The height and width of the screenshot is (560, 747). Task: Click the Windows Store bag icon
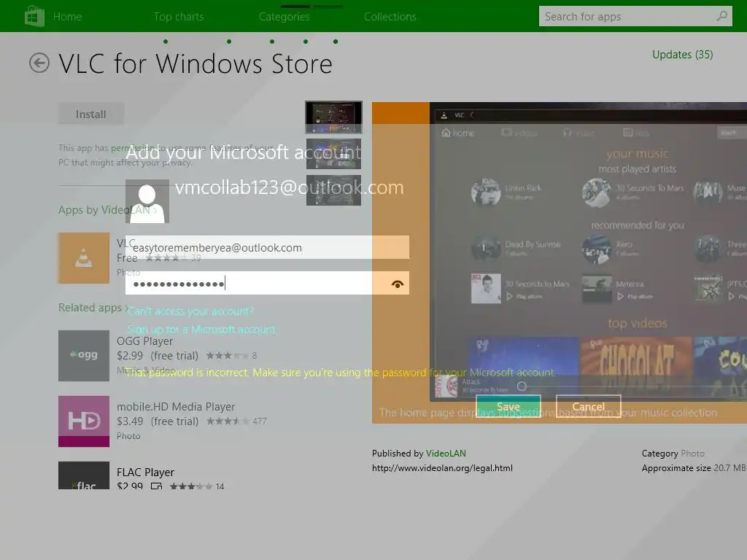tap(34, 16)
